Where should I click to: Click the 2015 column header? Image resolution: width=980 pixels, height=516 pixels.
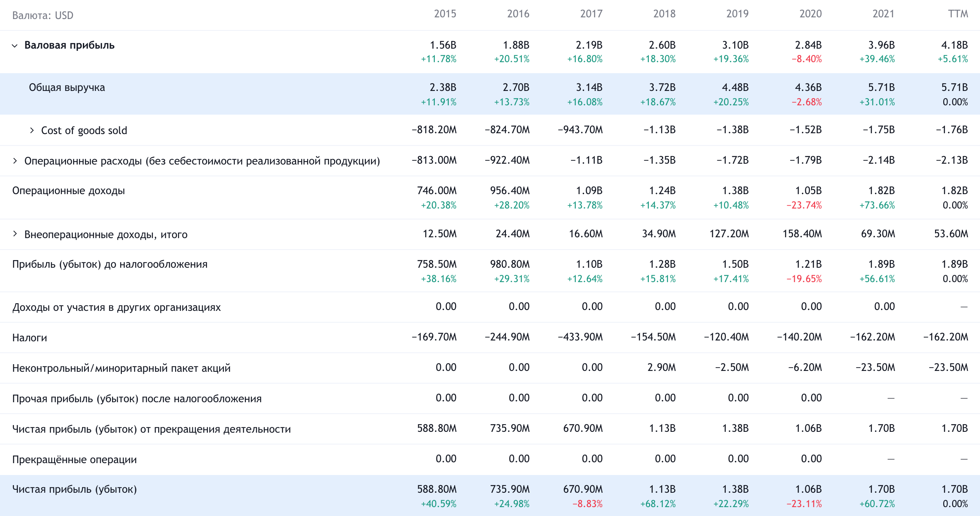pyautogui.click(x=445, y=14)
